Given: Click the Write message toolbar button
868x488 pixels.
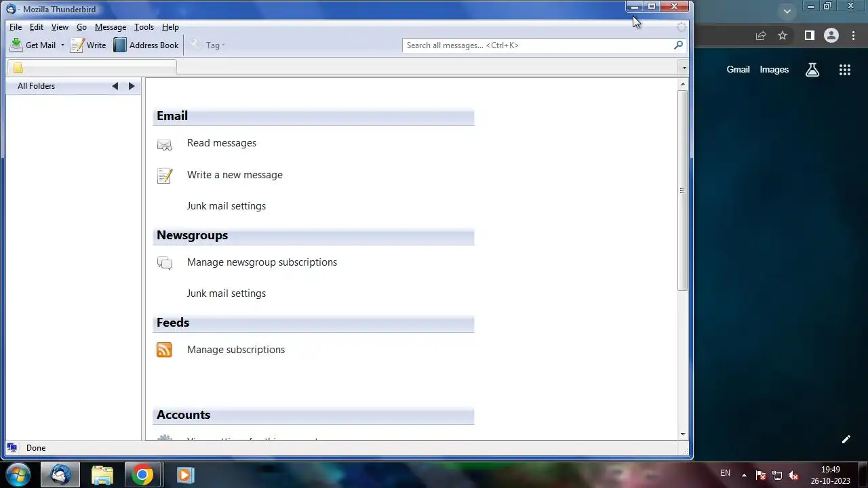Looking at the screenshot, I should 88,45.
